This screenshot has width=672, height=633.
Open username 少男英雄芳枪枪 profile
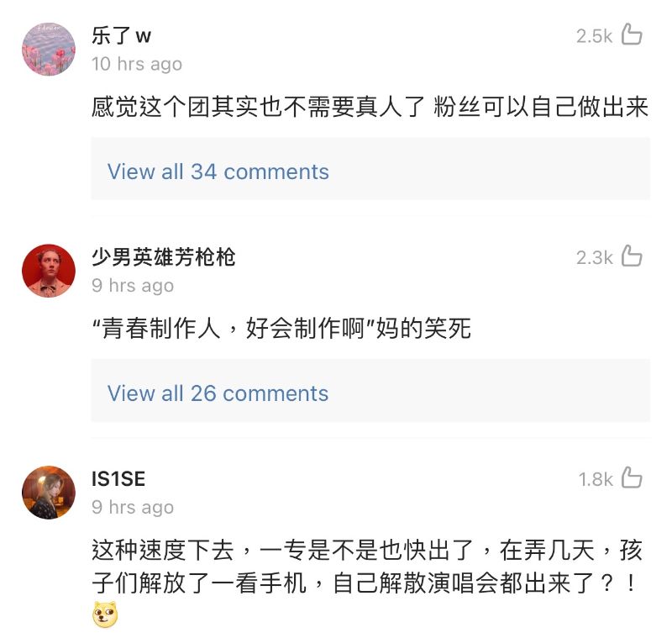pos(163,257)
